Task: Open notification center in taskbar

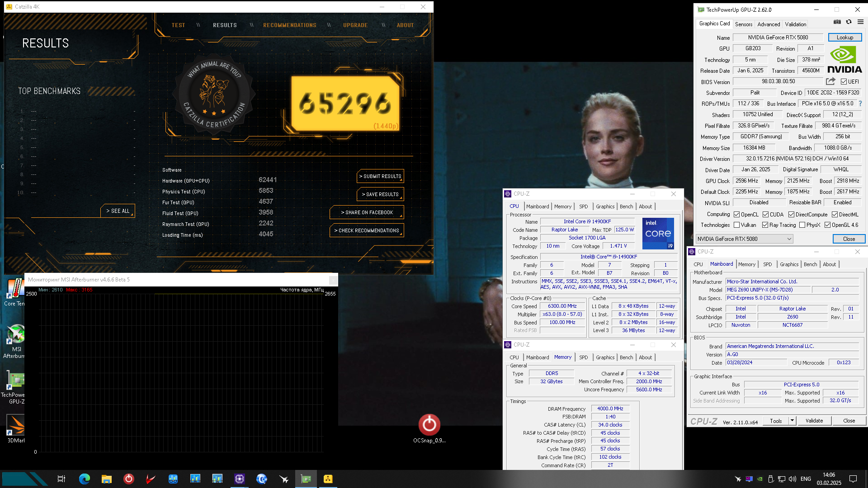Action: [853, 479]
